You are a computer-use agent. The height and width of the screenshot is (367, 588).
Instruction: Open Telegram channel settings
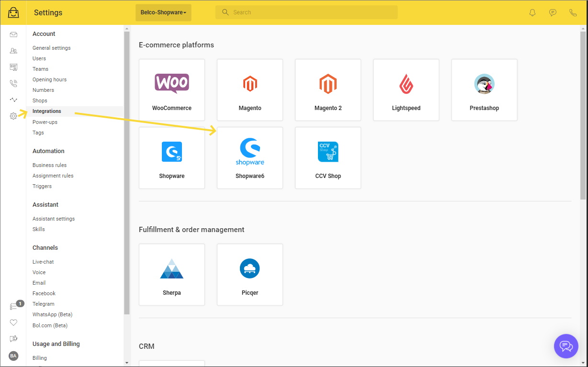(x=44, y=304)
